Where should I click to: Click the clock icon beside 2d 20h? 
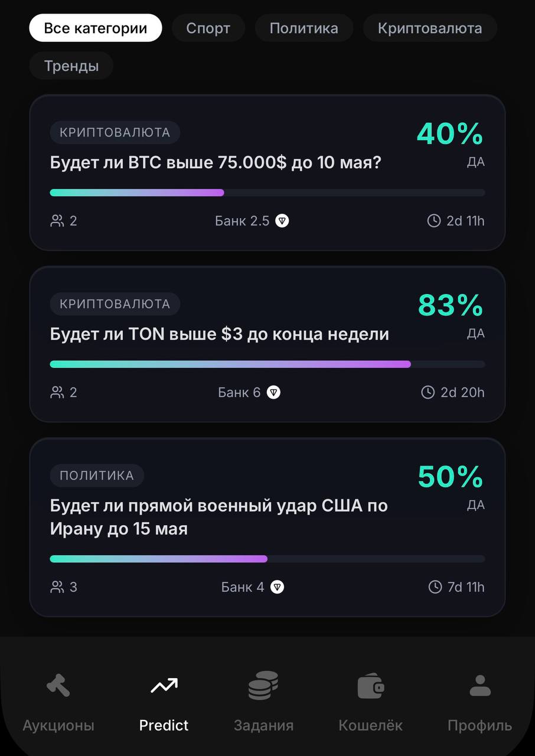pos(428,392)
